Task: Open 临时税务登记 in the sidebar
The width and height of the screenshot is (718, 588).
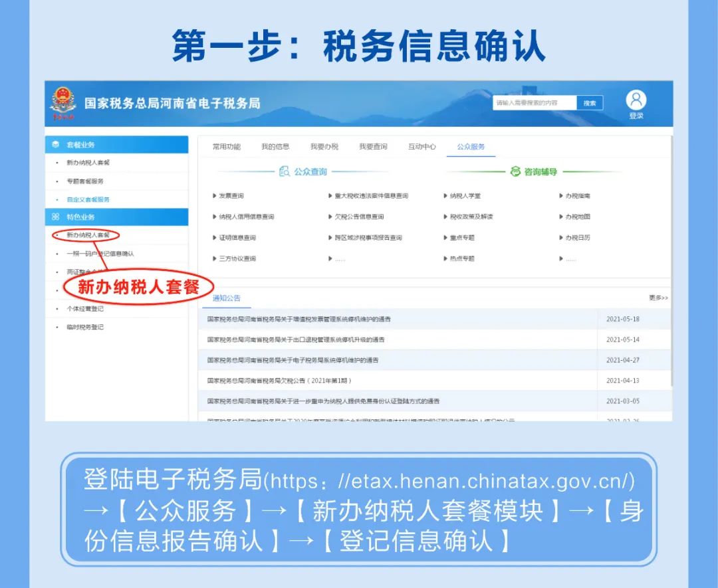Action: point(85,327)
